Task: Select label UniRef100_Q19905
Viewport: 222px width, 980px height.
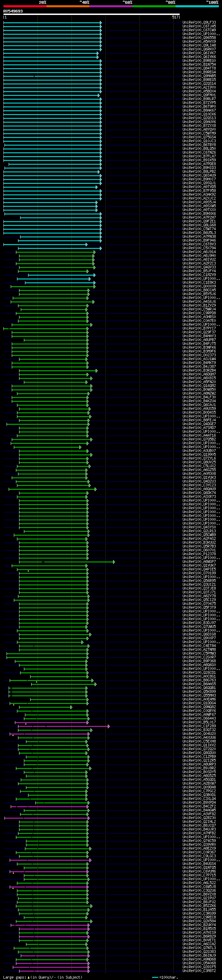Action: [x=199, y=454]
